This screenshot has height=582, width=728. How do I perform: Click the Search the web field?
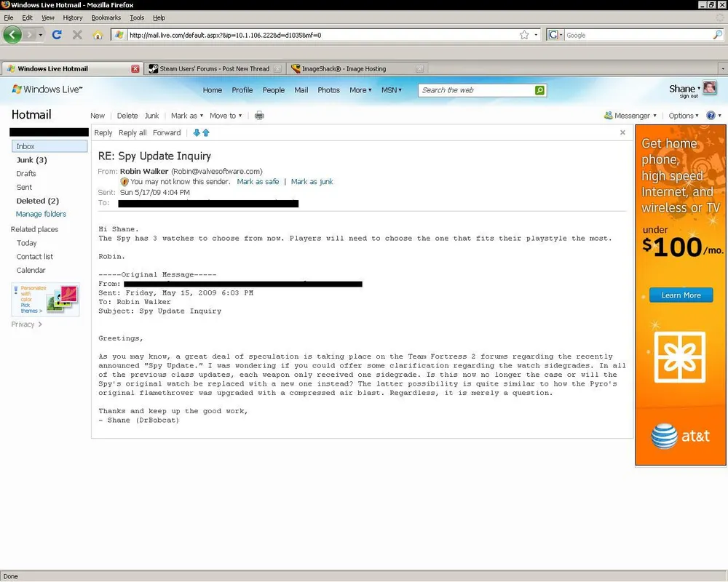(x=477, y=90)
